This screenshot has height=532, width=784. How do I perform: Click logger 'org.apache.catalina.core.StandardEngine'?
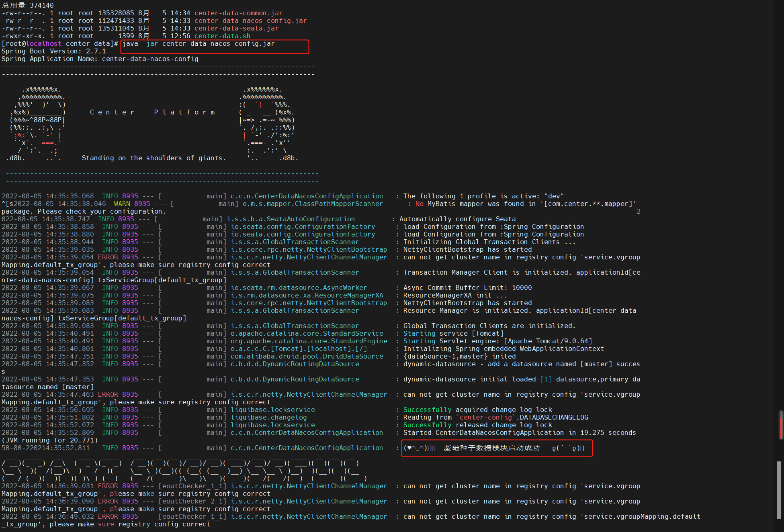(309, 341)
